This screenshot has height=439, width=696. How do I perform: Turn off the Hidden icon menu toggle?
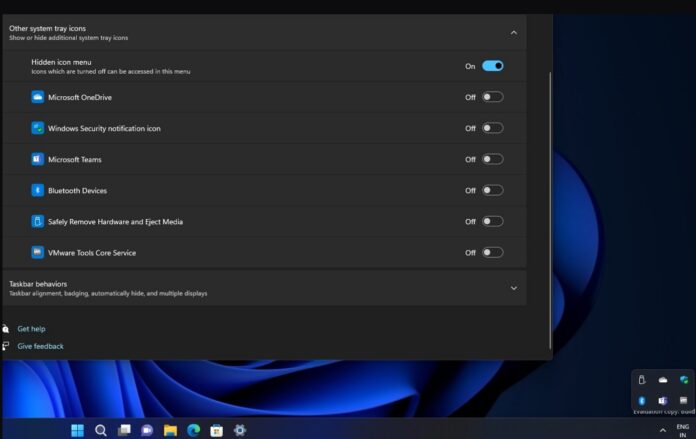click(x=492, y=66)
